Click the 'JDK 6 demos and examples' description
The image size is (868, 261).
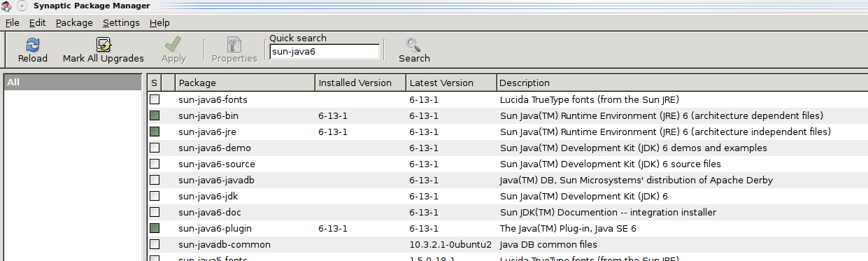tap(633, 148)
